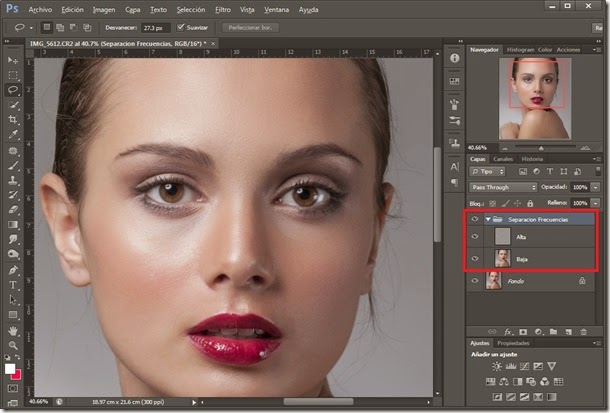Add a layer mask
The height and width of the screenshot is (413, 610).
pos(523,332)
